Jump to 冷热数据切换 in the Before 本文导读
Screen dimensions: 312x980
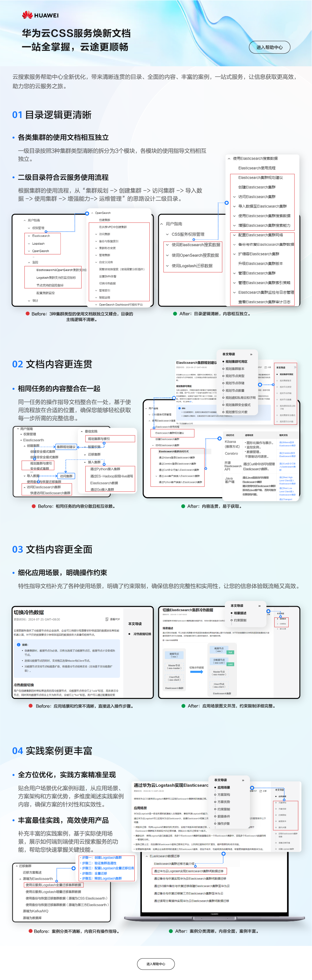(142, 634)
